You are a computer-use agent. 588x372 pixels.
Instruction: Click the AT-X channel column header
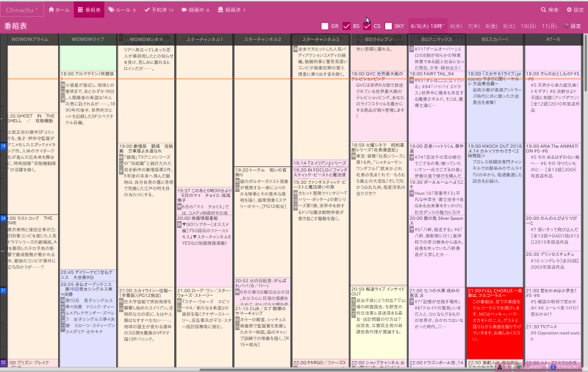pyautogui.click(x=553, y=38)
